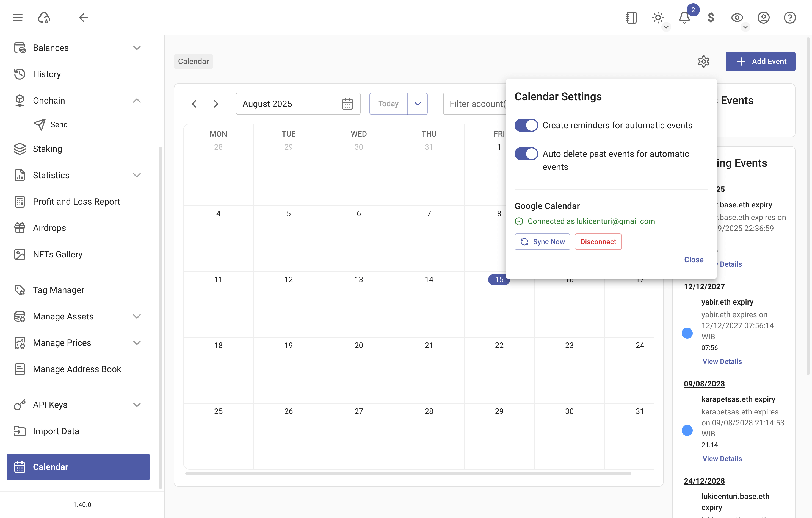Open notifications bell
Screen dimensions: 812x518
[684, 17]
